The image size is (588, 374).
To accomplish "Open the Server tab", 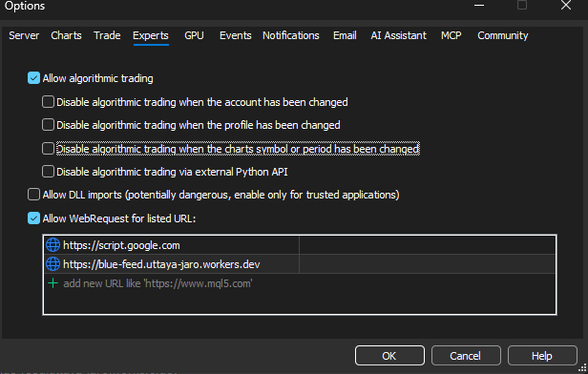I will point(24,35).
